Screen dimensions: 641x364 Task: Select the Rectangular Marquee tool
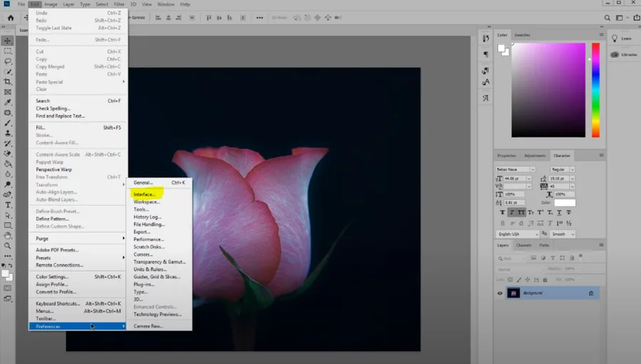pos(8,51)
